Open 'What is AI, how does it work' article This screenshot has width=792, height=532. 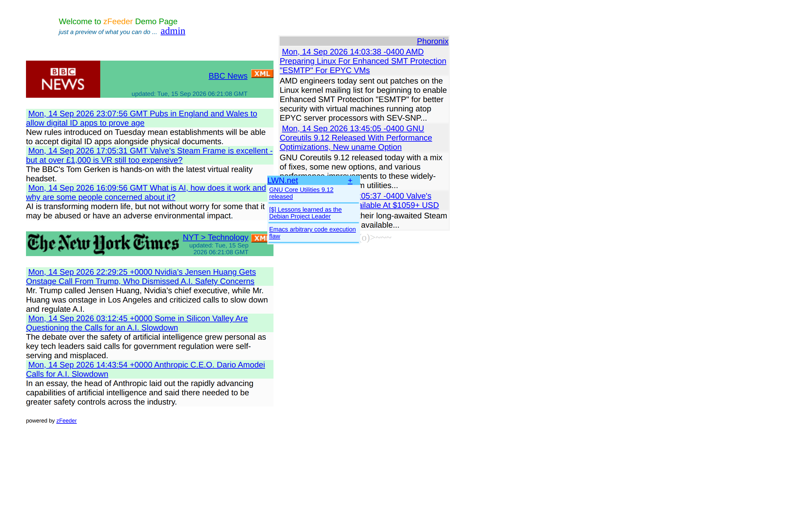point(146,192)
